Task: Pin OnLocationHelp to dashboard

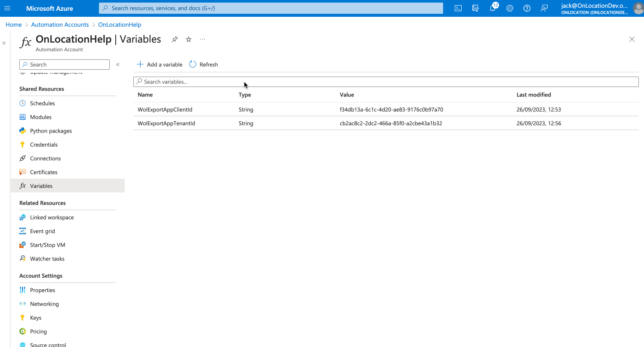Action: pyautogui.click(x=175, y=39)
